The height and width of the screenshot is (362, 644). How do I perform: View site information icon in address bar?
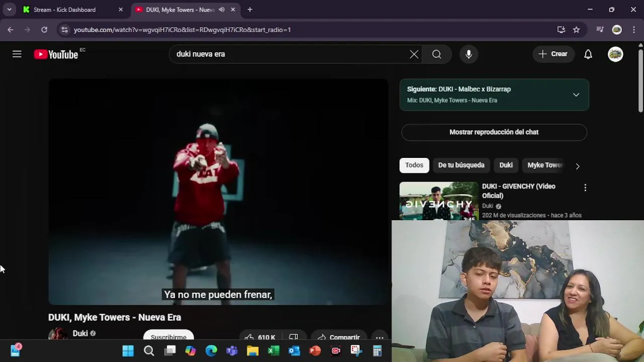pos(64,30)
